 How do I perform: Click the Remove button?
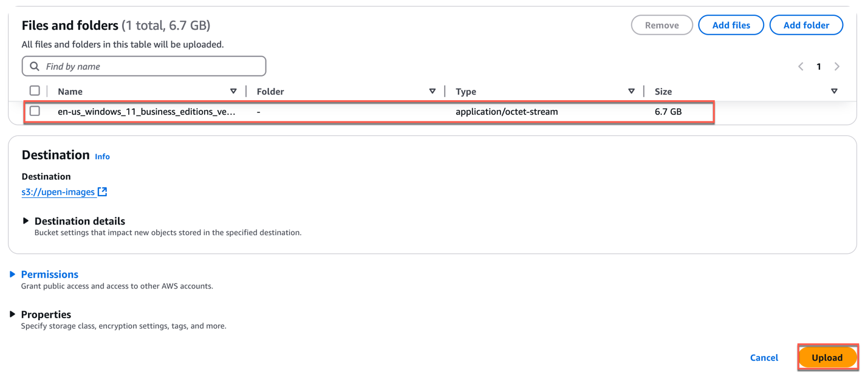661,25
